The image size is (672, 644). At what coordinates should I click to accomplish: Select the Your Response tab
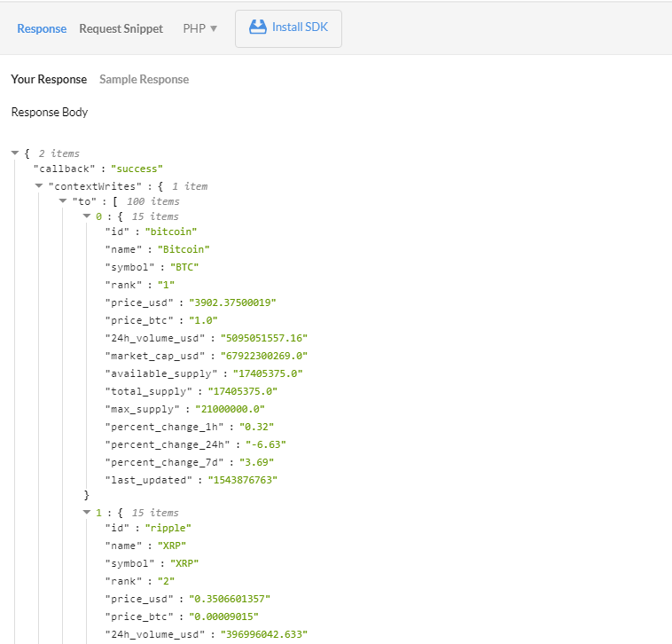click(49, 79)
